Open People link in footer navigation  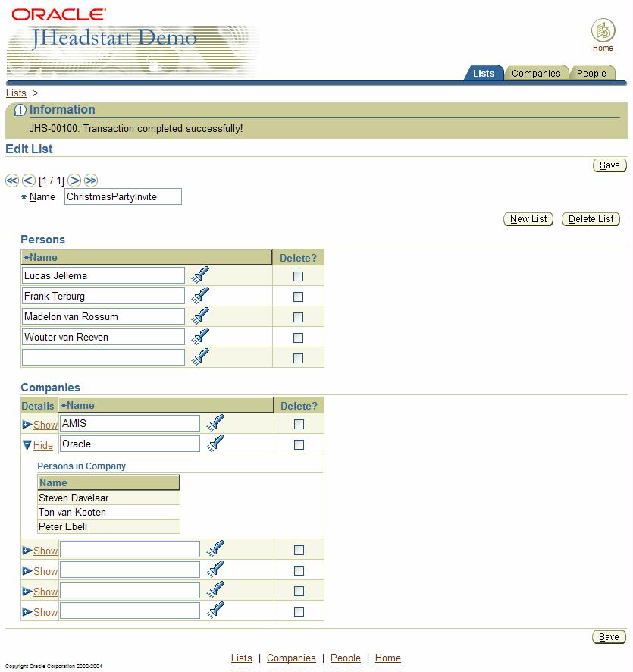(346, 658)
